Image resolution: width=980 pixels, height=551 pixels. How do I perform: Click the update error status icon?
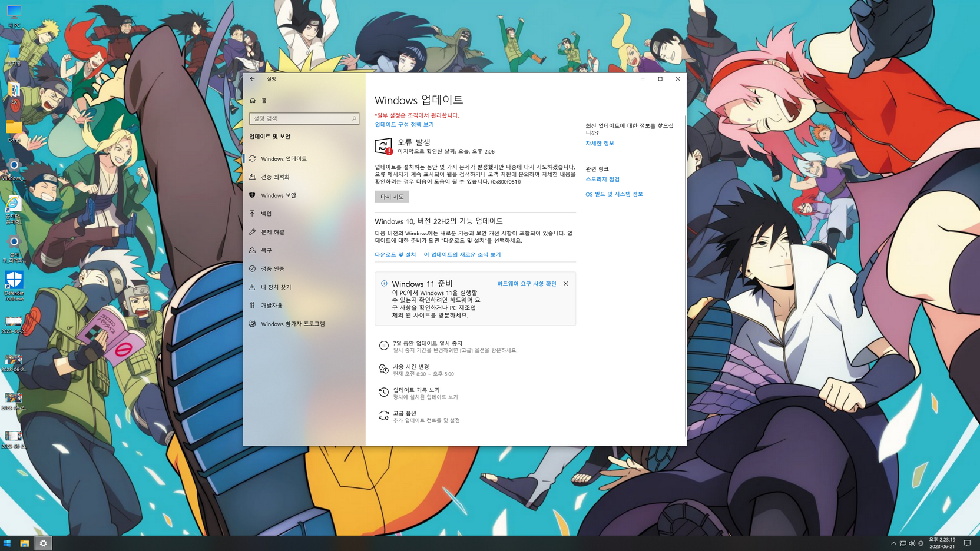click(383, 146)
